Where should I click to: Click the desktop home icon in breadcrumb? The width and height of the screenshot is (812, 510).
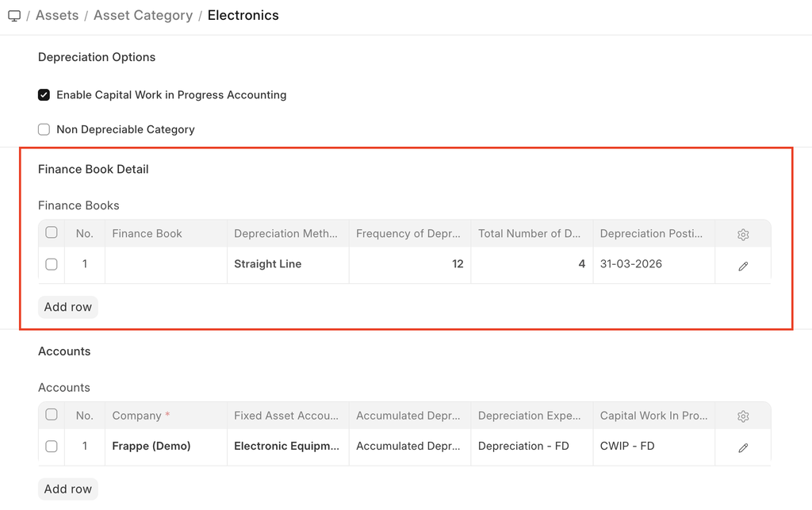point(14,16)
